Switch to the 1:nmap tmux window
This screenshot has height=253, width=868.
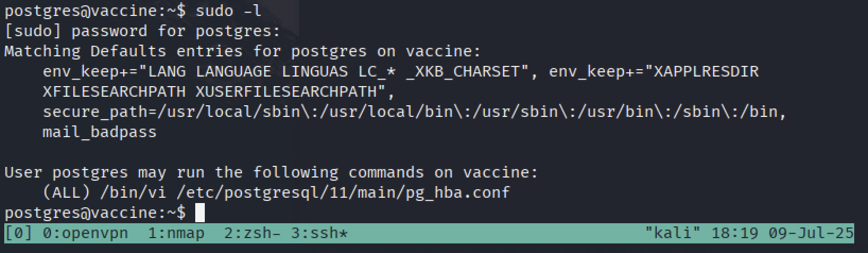click(176, 233)
